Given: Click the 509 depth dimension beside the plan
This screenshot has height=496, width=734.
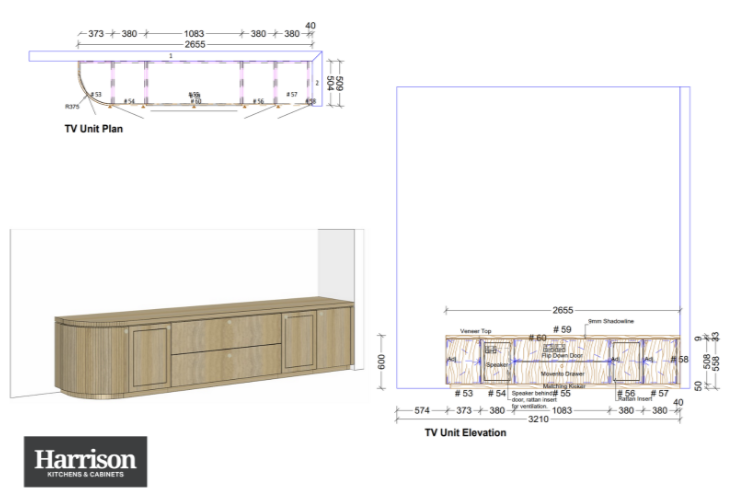Looking at the screenshot, I should pyautogui.click(x=340, y=84).
